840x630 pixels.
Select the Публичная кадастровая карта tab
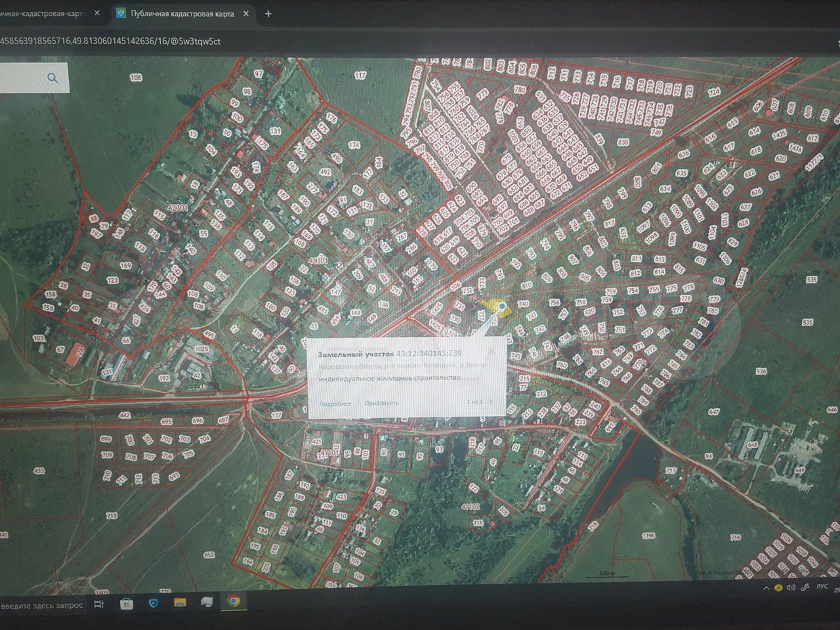[182, 14]
